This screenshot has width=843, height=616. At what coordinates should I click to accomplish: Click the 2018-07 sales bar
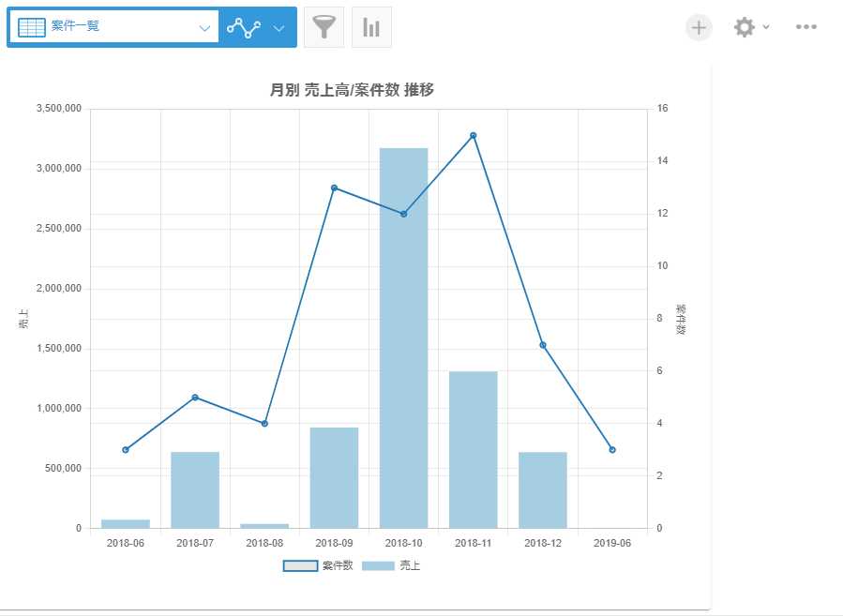(x=195, y=490)
